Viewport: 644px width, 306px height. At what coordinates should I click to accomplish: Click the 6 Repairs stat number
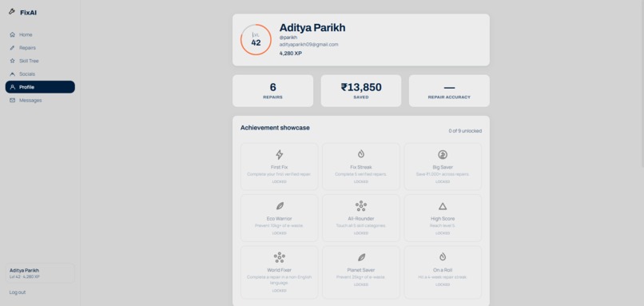pos(272,87)
